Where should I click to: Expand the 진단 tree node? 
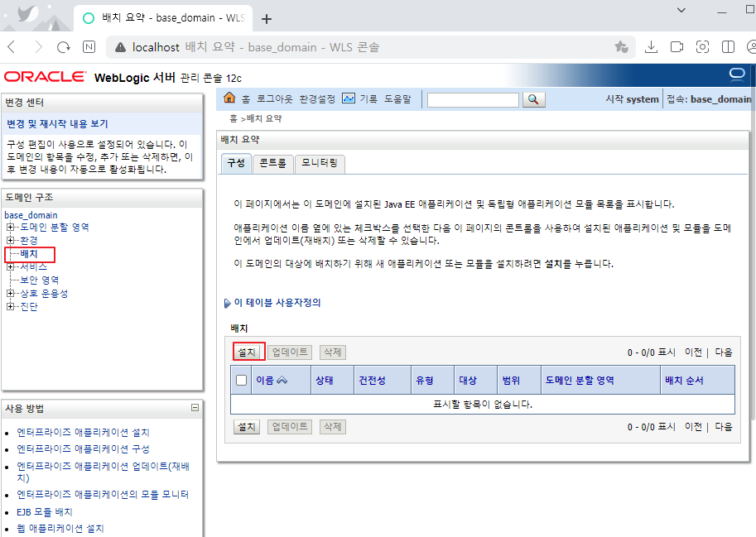[x=10, y=306]
